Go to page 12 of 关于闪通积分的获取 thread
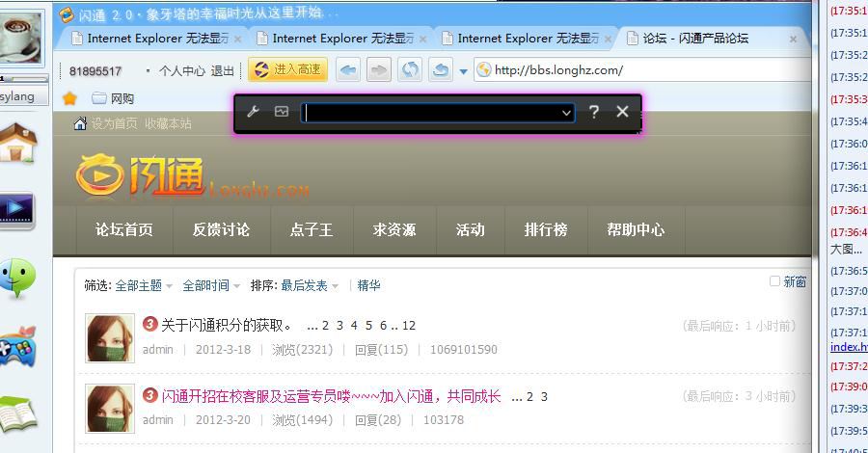 409,325
